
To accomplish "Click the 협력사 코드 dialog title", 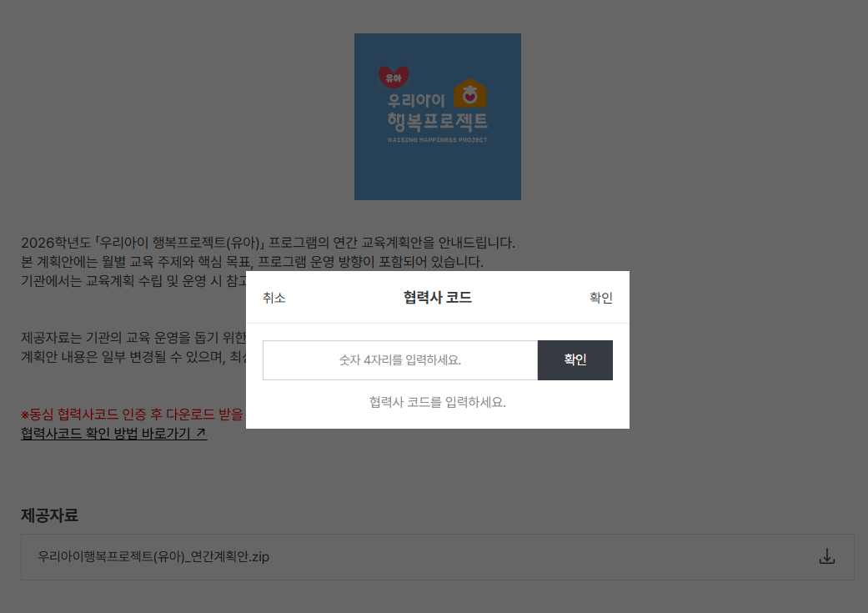I will (437, 298).
